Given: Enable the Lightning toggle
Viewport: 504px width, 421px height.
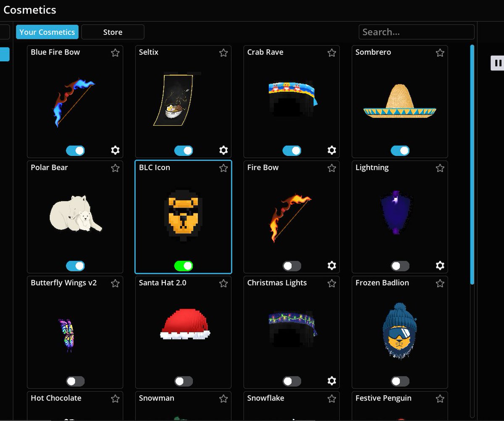Looking at the screenshot, I should point(400,266).
